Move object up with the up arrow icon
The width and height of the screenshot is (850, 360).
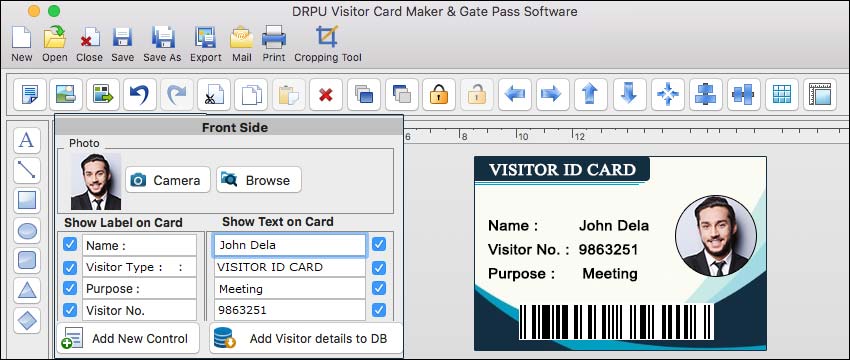(x=591, y=95)
